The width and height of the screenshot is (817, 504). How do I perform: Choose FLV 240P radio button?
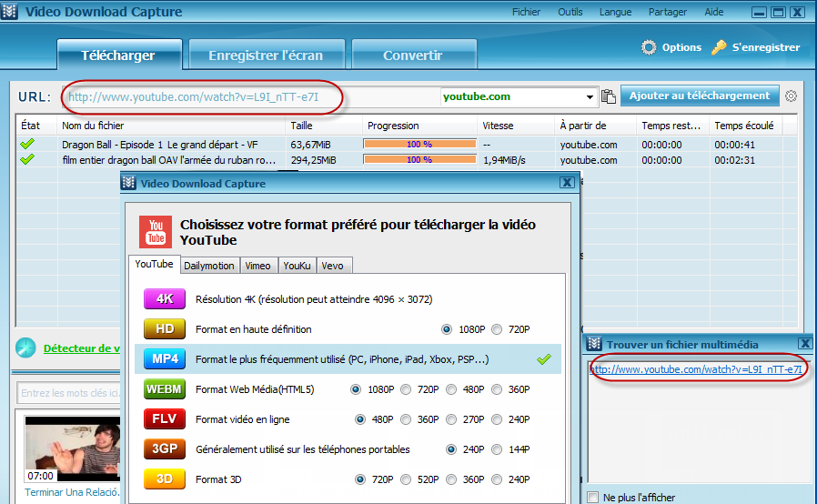click(x=497, y=419)
